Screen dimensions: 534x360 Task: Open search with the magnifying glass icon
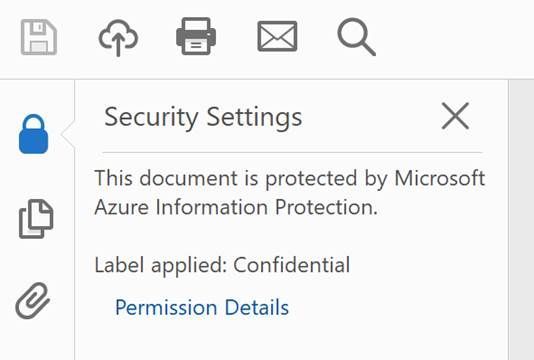pos(357,37)
